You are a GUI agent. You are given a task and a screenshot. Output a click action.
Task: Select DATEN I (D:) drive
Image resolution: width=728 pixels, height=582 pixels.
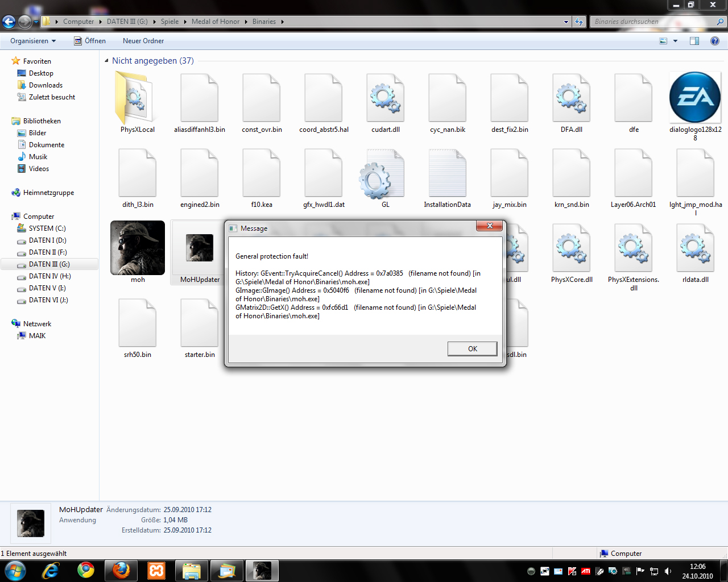pos(48,240)
